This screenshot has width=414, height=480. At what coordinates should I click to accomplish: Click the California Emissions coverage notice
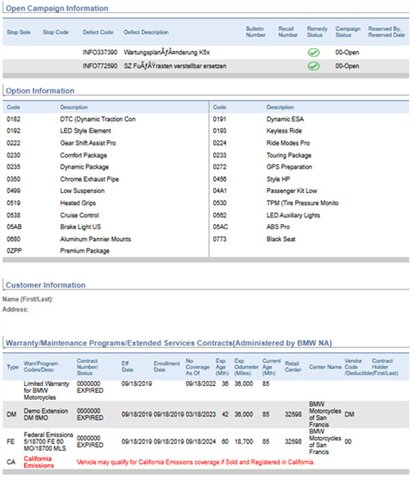(x=195, y=462)
